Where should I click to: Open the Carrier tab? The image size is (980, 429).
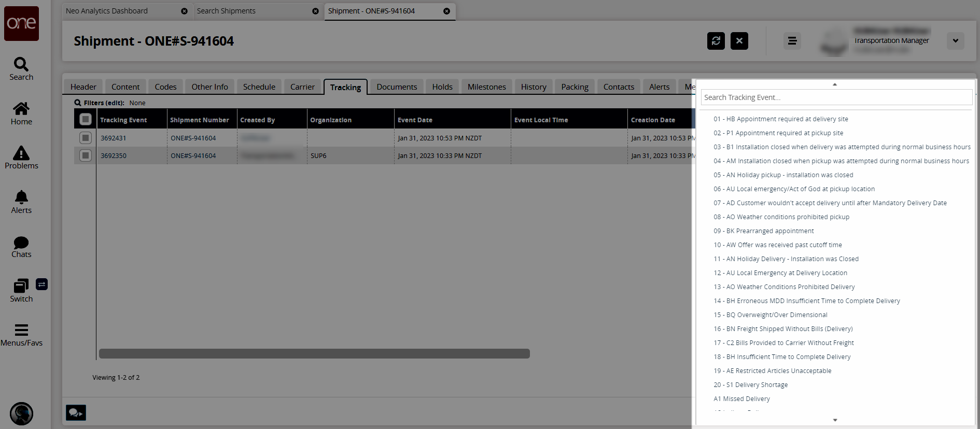302,87
